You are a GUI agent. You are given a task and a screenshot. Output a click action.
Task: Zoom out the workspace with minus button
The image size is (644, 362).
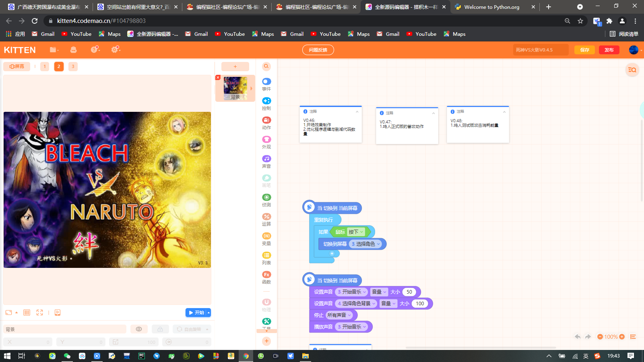[600, 337]
